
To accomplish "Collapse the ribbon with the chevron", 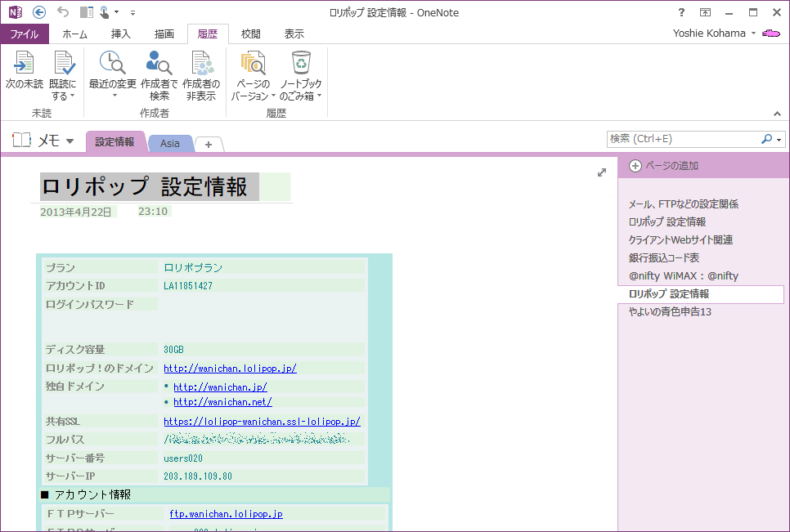I will click(778, 114).
